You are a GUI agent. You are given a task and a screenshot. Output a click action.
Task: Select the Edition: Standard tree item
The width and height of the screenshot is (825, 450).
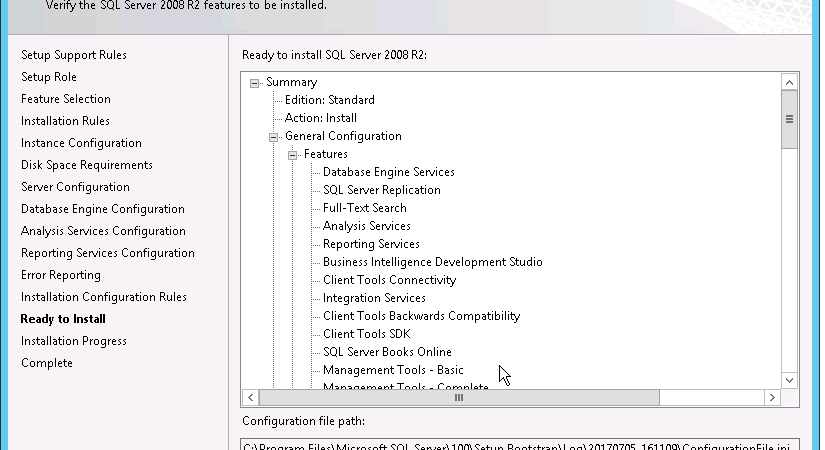[x=330, y=101]
